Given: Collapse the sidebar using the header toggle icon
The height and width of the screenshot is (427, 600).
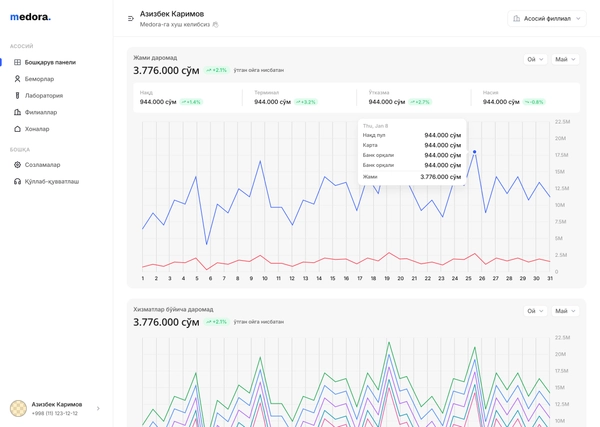Looking at the screenshot, I should [131, 18].
